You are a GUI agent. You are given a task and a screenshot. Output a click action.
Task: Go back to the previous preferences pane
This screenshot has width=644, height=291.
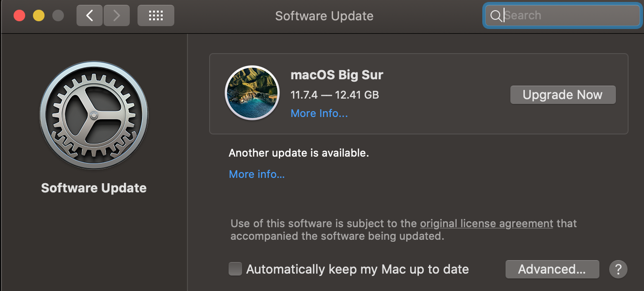90,15
